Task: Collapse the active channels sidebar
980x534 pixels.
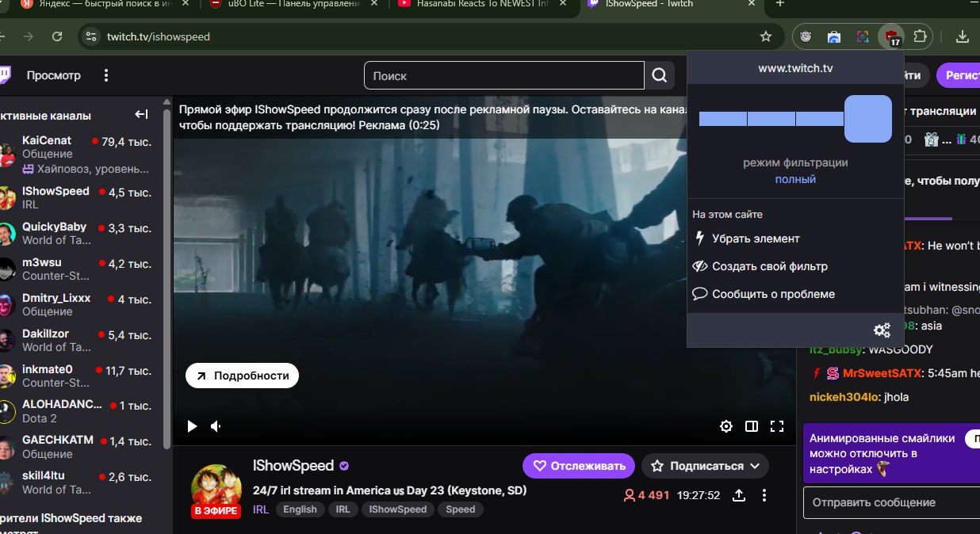Action: pos(141,115)
